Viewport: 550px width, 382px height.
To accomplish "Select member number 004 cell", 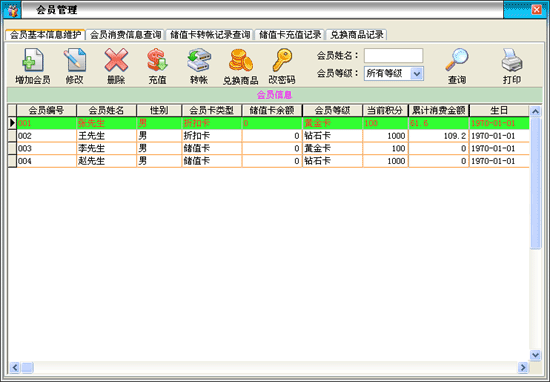I will coord(46,161).
